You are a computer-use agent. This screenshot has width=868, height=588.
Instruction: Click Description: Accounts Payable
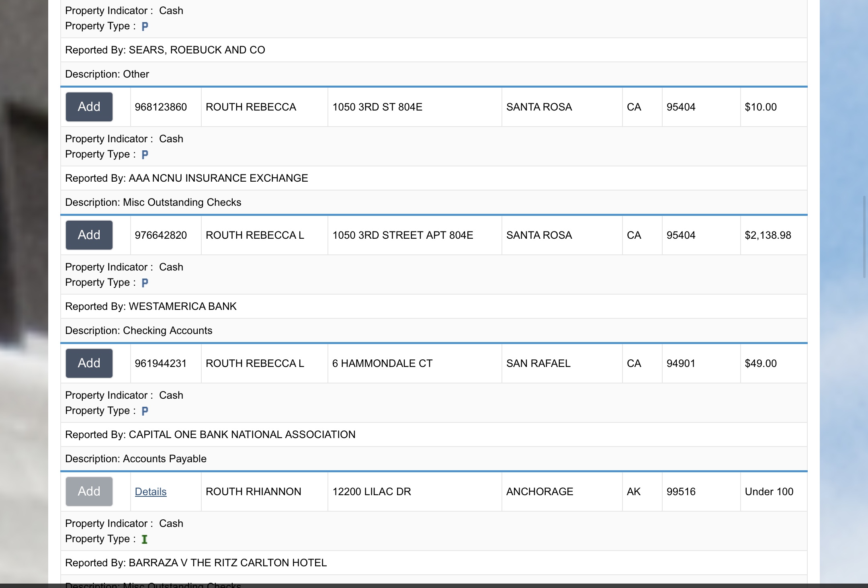click(x=136, y=459)
